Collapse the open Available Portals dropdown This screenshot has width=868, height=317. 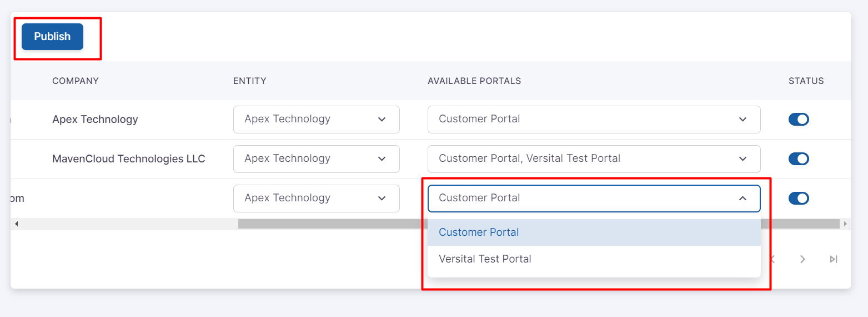742,199
